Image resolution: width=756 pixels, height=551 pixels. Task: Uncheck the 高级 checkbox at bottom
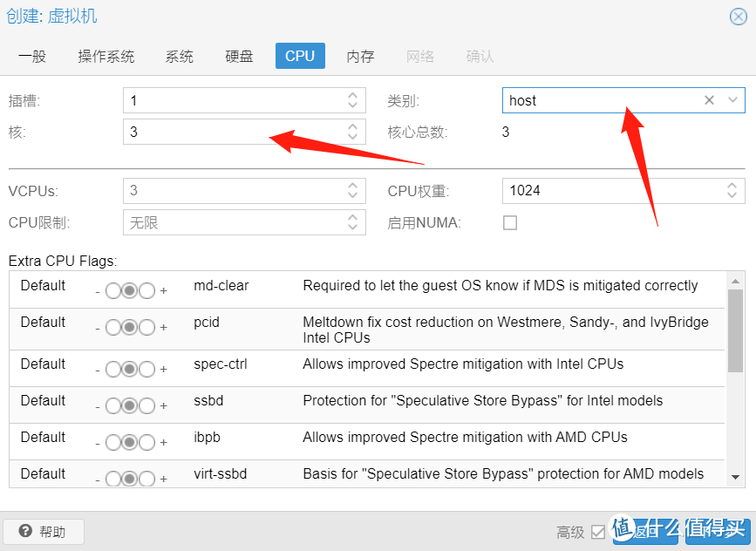[598, 531]
